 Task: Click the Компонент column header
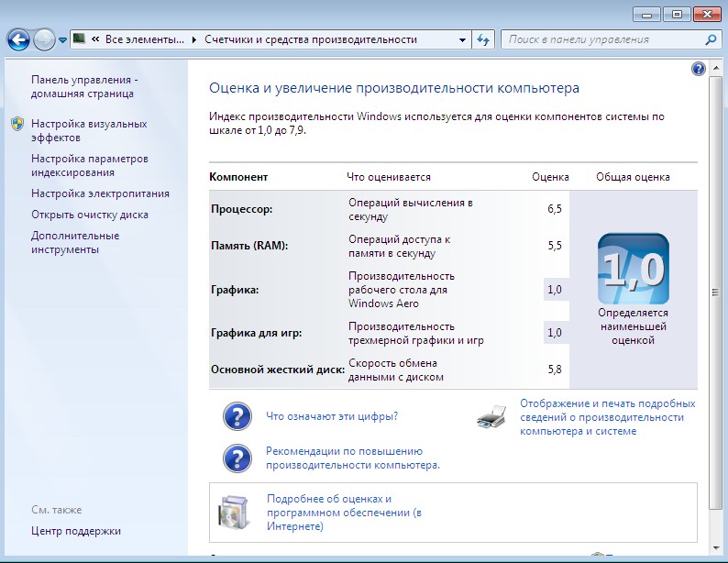tap(238, 177)
